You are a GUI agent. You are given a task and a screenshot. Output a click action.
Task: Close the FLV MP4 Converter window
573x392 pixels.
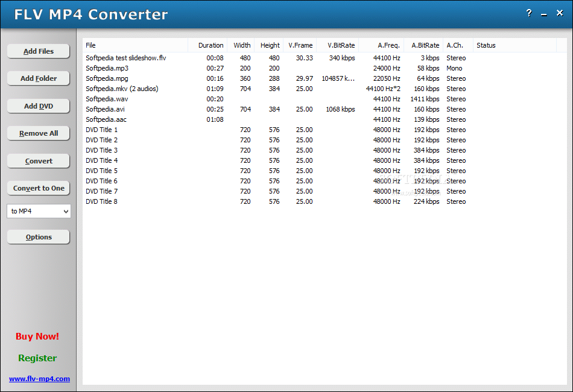click(x=560, y=13)
